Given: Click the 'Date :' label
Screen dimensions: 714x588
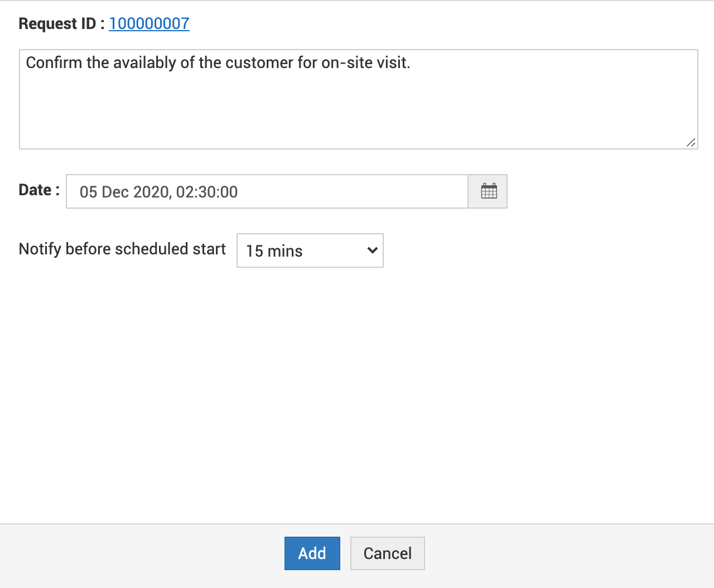Looking at the screenshot, I should click(x=39, y=190).
